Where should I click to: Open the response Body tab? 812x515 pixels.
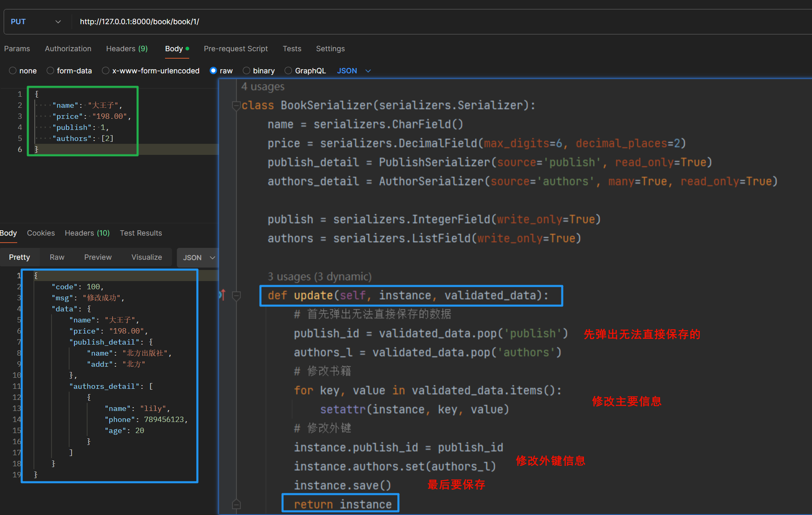click(8, 233)
